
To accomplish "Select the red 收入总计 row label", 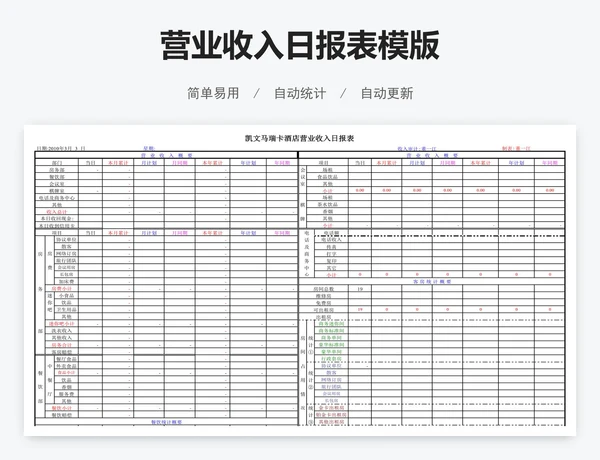I will tap(57, 212).
